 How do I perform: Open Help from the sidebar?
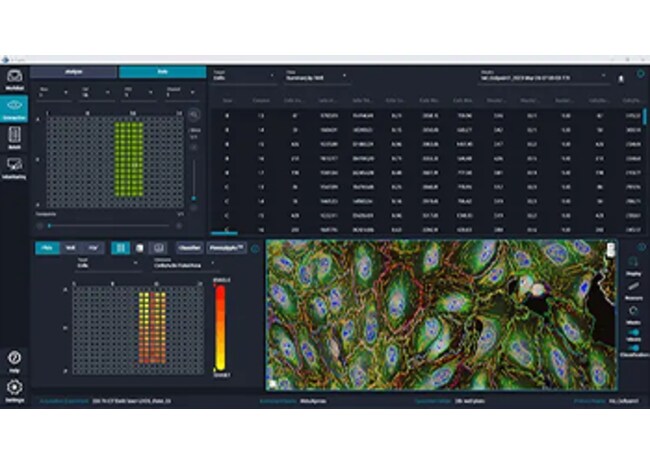(x=14, y=360)
